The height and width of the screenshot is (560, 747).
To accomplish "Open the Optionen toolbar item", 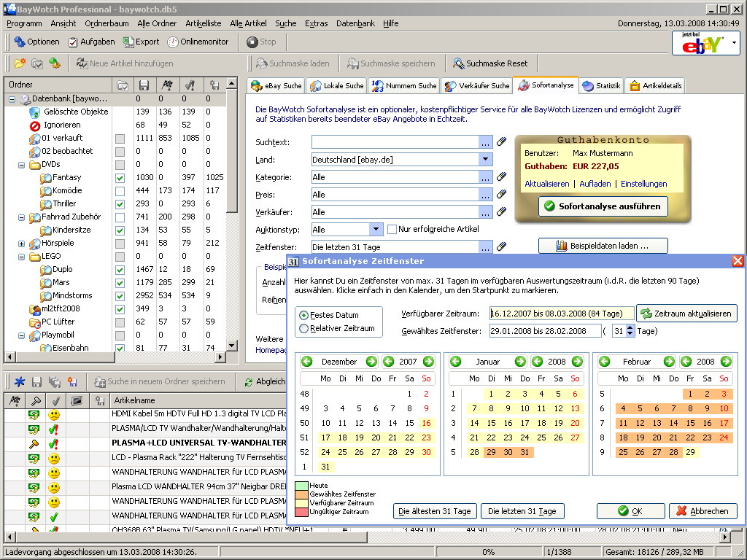I will click(36, 42).
